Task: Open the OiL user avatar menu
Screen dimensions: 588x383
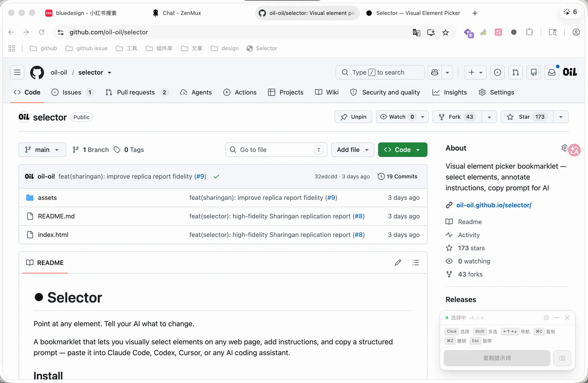Action: [x=570, y=72]
